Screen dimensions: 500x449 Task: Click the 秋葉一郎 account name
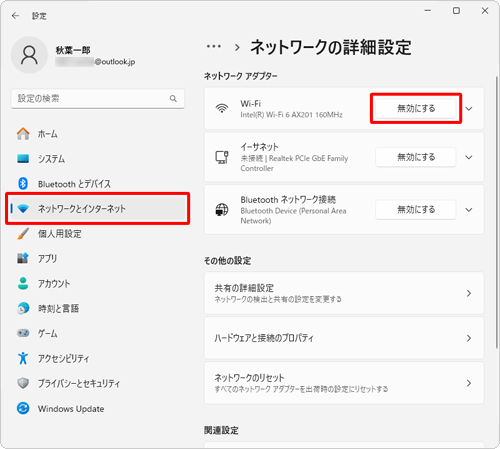click(x=73, y=50)
